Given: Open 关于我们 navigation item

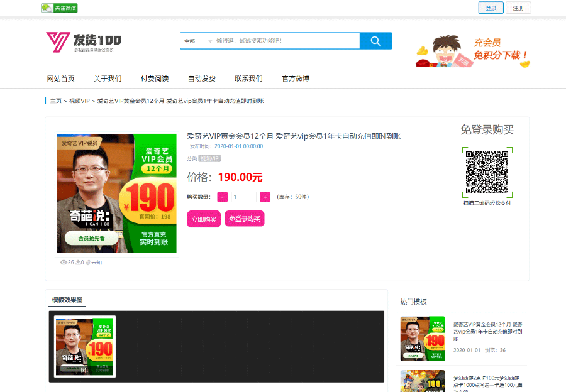Looking at the screenshot, I should tap(108, 79).
